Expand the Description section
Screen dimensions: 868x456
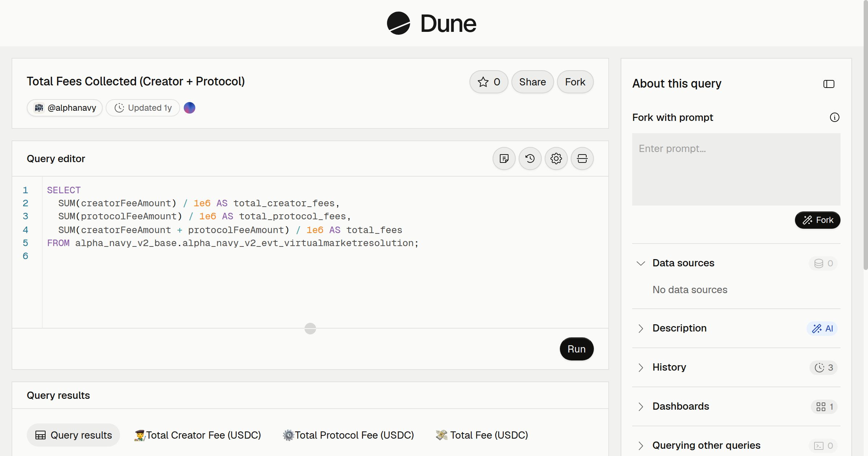[641, 328]
